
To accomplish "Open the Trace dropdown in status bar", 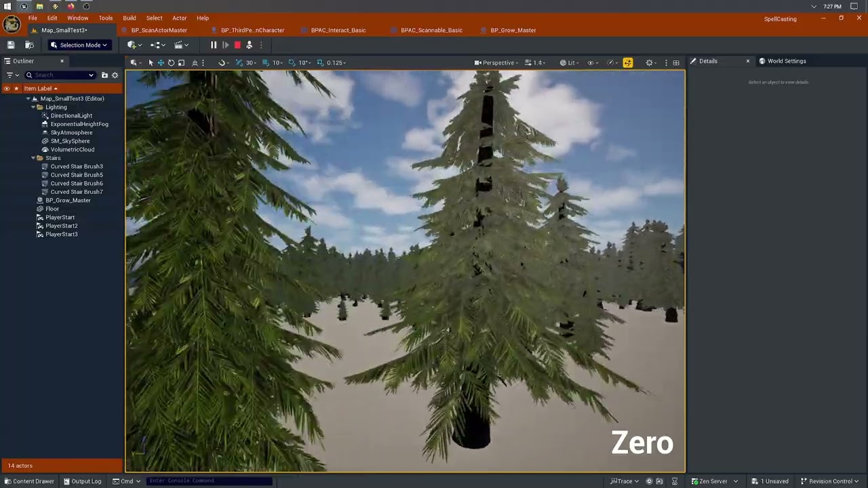I will point(625,481).
